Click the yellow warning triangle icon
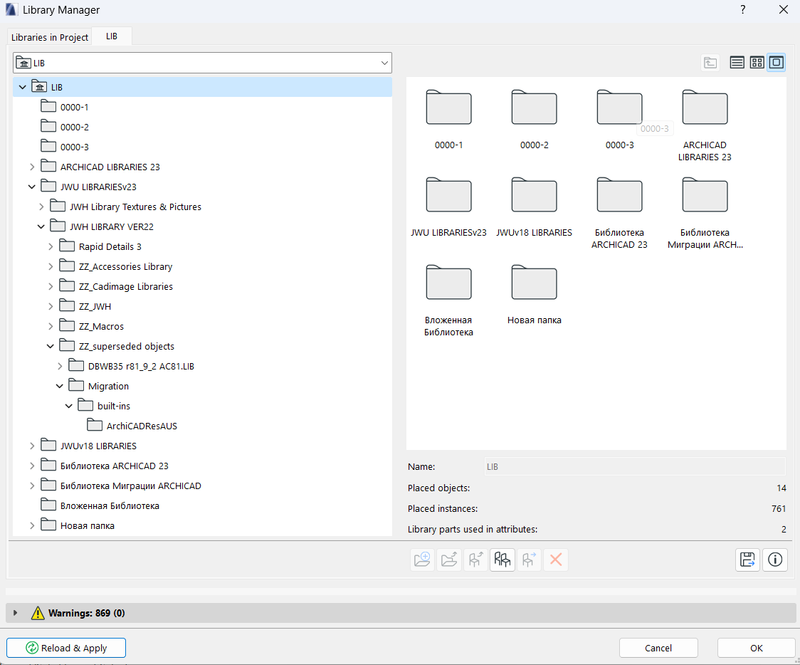The image size is (800, 665). [x=38, y=613]
